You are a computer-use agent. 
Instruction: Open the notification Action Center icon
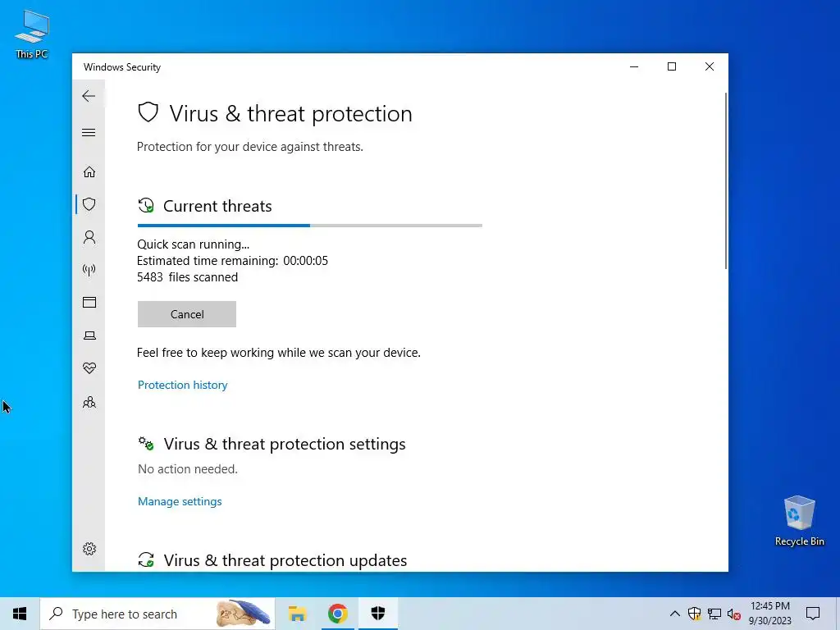click(813, 614)
